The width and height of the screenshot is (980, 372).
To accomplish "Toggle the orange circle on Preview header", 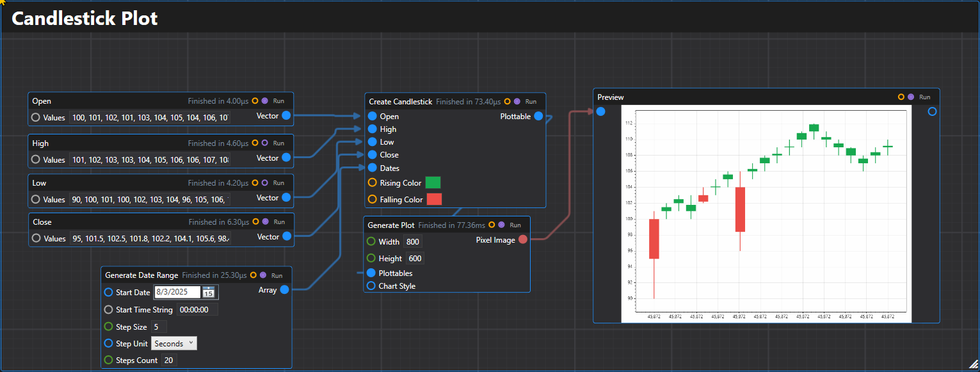I will coord(901,97).
